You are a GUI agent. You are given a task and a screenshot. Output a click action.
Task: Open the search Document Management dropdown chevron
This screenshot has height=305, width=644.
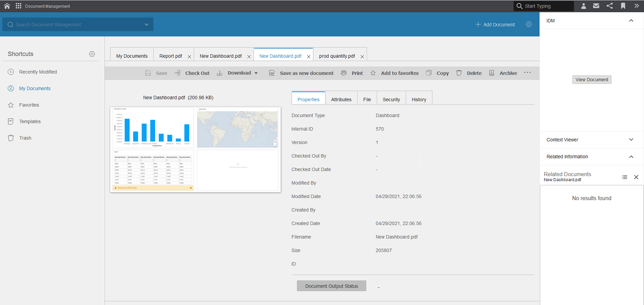pos(147,24)
